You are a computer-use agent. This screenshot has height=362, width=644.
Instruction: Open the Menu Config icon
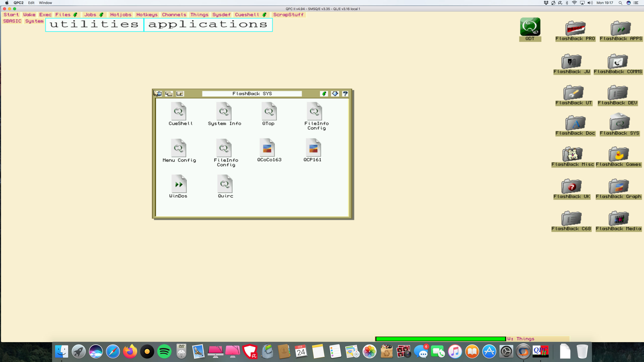[x=179, y=148]
